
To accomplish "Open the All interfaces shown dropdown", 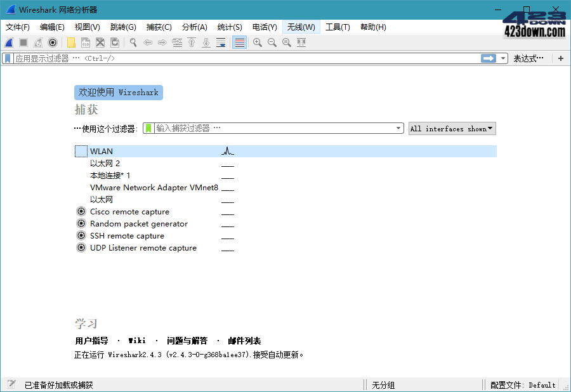I will pos(452,129).
